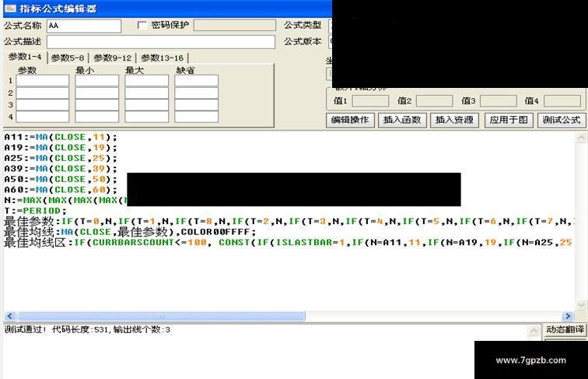Image resolution: width=588 pixels, height=379 pixels.
Task: Click the row 2 最大 value field
Action: (x=147, y=93)
